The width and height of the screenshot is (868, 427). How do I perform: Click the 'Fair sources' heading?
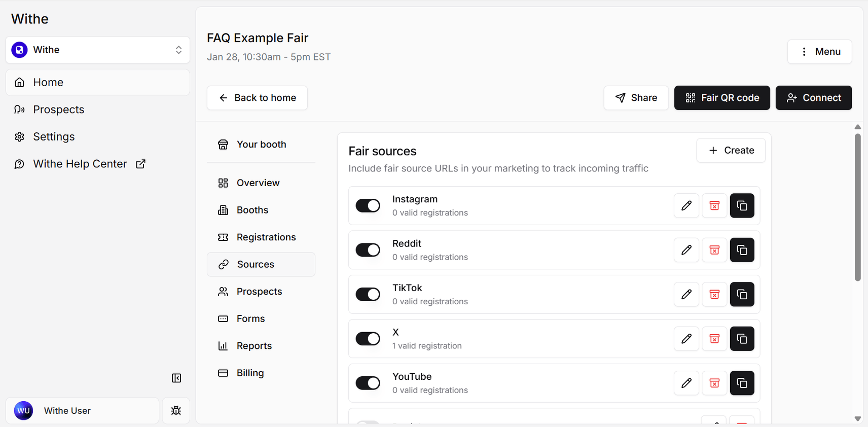pyautogui.click(x=382, y=151)
